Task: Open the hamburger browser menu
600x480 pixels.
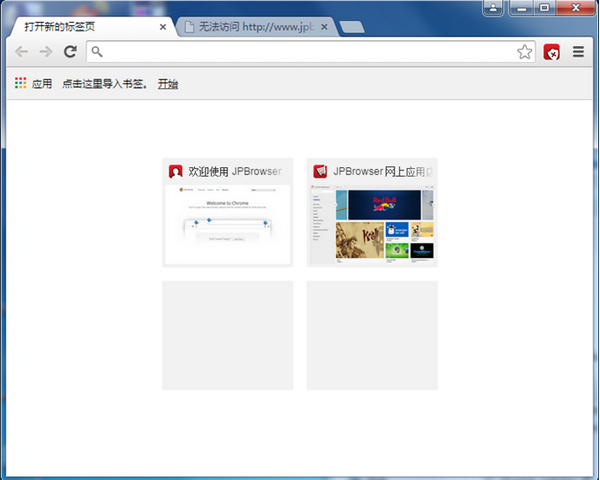Action: 578,52
